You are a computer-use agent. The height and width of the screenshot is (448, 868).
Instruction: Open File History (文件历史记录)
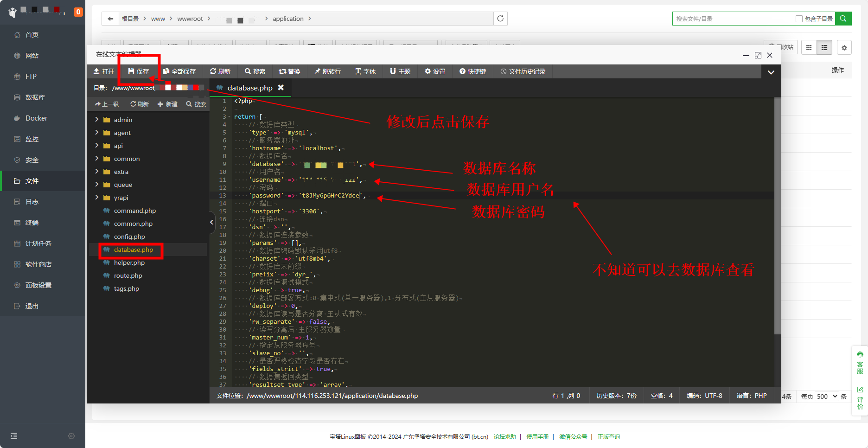(x=523, y=71)
